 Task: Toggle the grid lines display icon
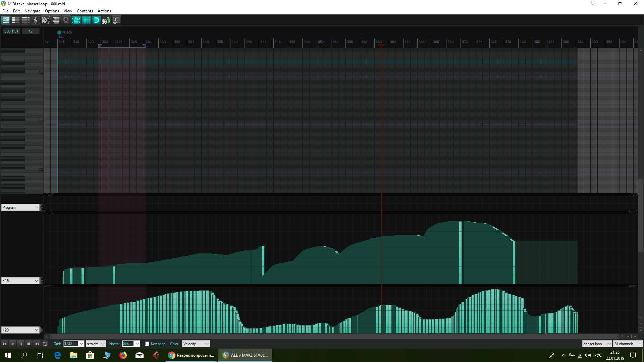pos(86,20)
